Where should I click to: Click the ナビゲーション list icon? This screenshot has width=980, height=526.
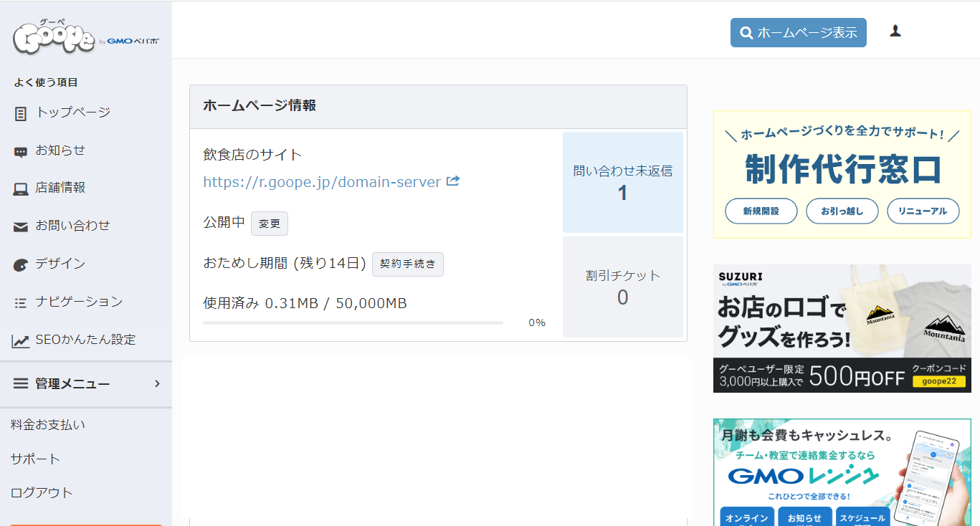21,303
